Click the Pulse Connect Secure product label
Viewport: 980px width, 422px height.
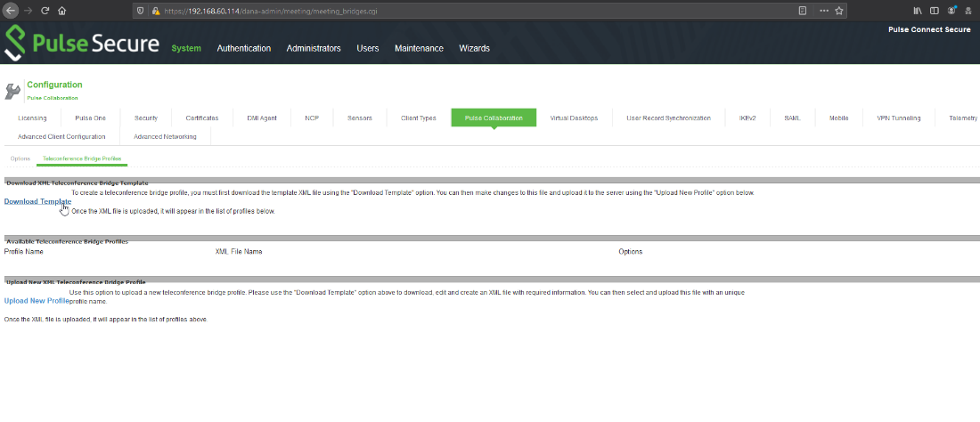(x=929, y=29)
